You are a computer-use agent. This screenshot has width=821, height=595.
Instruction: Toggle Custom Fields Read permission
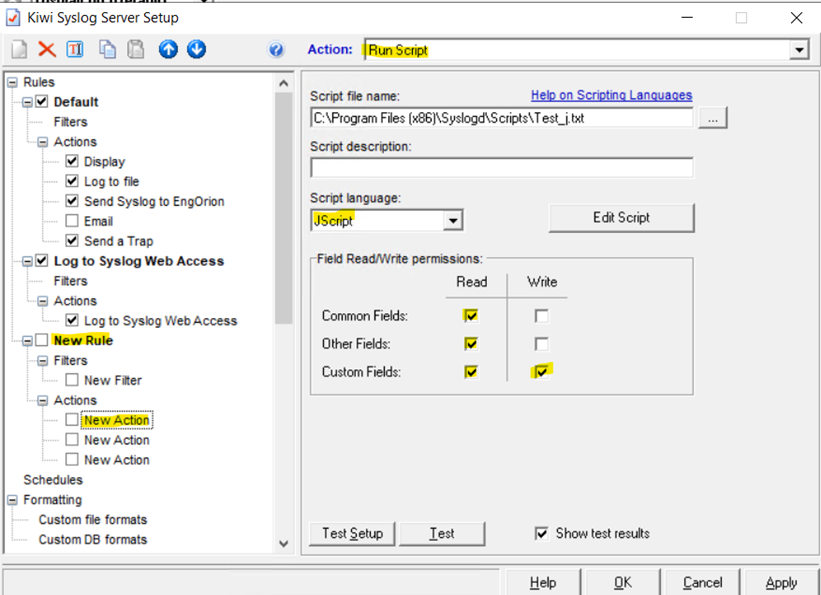coord(471,372)
